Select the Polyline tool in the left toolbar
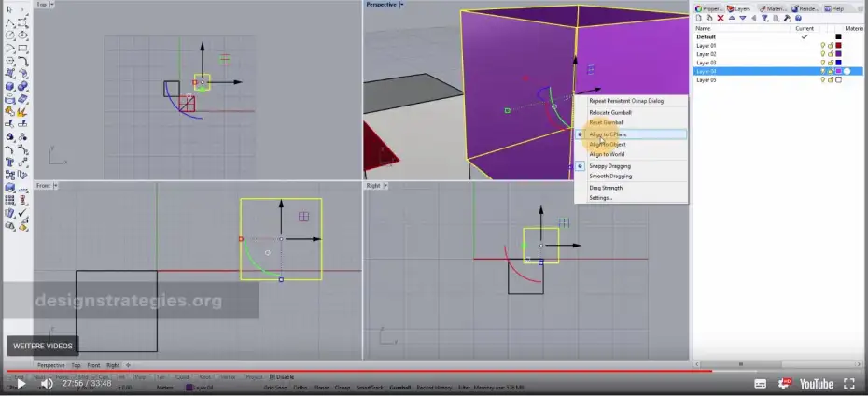 pos(10,22)
